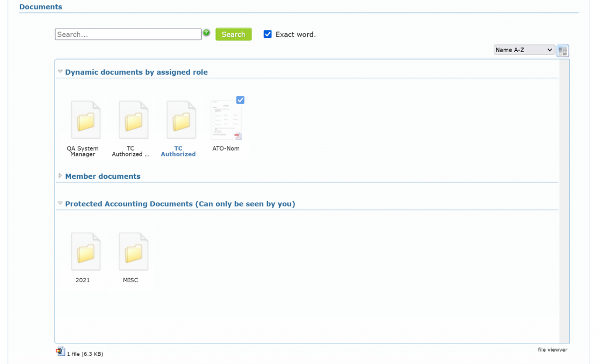This screenshot has height=364, width=599.
Task: Open the ATO-Nom document thumbnail
Action: tap(226, 120)
